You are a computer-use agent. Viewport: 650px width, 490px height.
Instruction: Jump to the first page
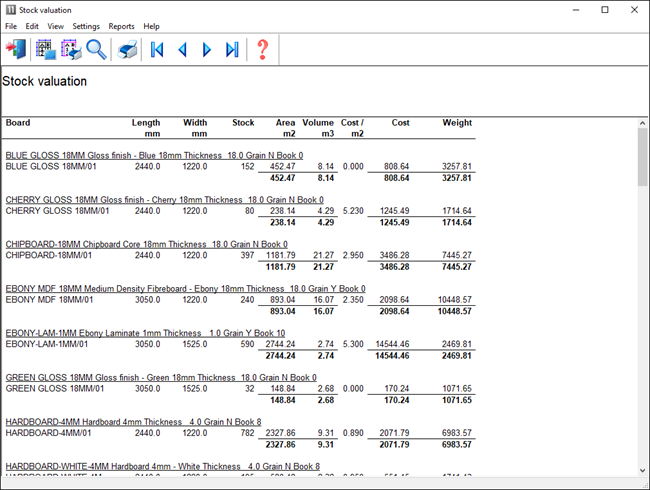pos(157,49)
